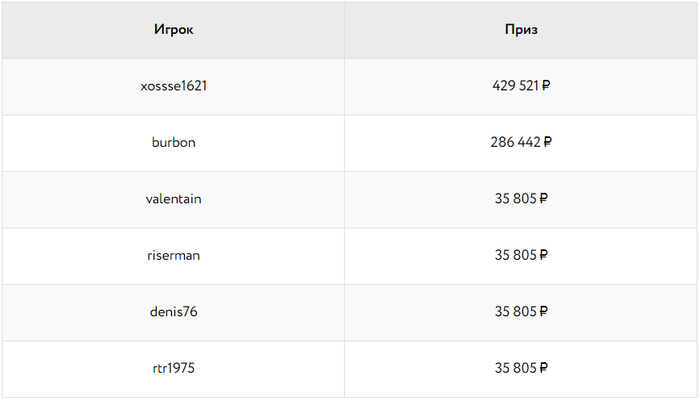
Task: Select the prize number in rtr1975's row
Action: click(x=516, y=368)
